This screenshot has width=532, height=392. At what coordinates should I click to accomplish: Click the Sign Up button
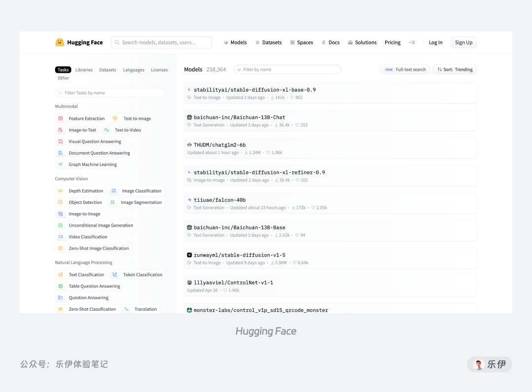pyautogui.click(x=464, y=42)
